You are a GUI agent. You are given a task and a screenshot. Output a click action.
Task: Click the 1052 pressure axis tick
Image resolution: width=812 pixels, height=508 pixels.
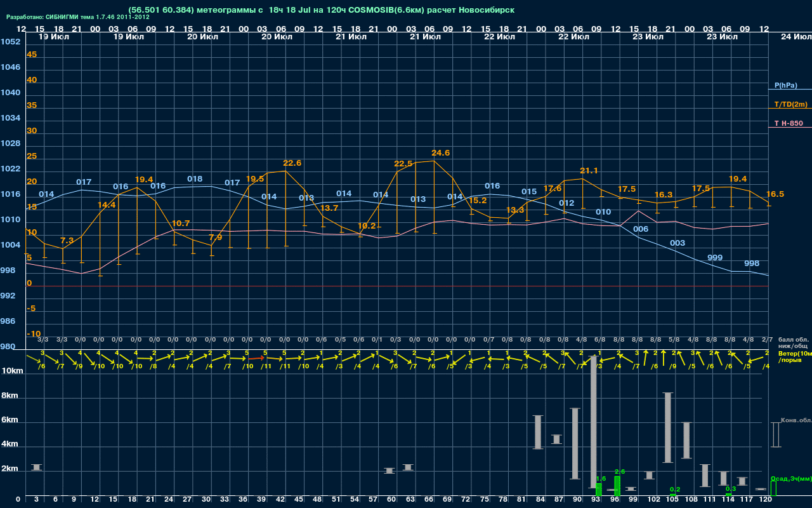10,42
